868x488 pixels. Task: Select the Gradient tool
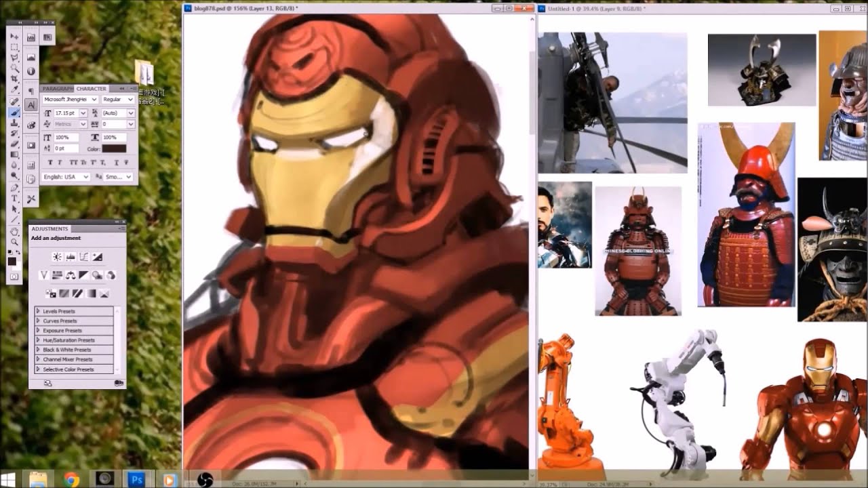click(x=14, y=155)
